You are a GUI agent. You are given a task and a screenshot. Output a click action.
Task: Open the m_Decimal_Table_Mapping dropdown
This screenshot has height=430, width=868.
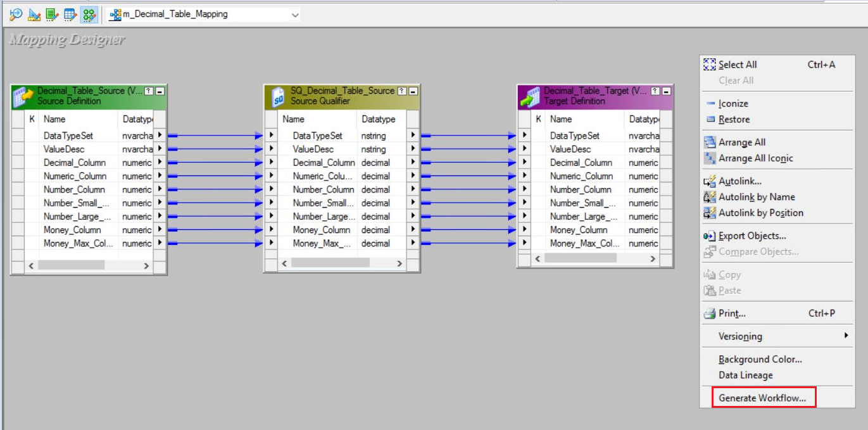(294, 15)
